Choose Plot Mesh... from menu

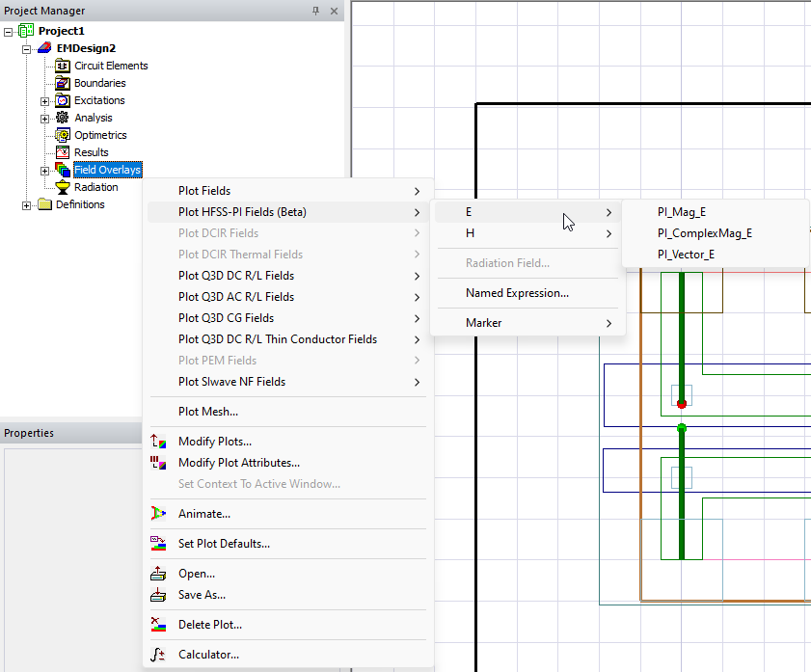point(287,412)
